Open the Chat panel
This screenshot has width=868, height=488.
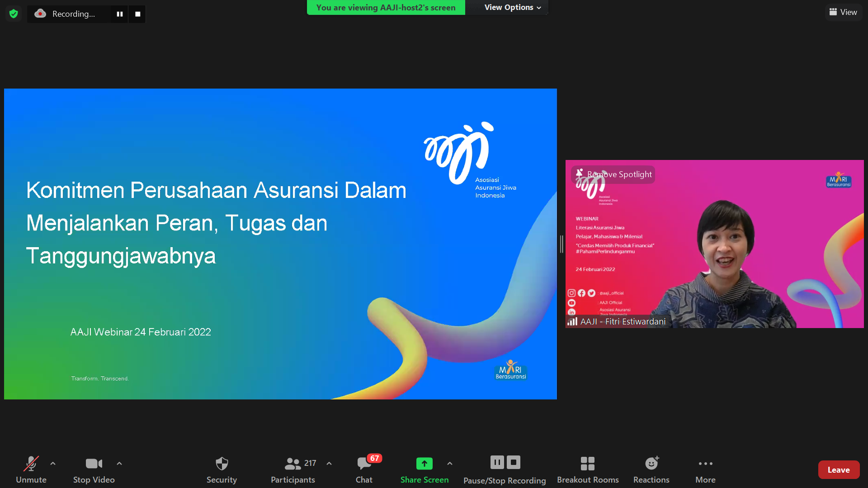[364, 469]
